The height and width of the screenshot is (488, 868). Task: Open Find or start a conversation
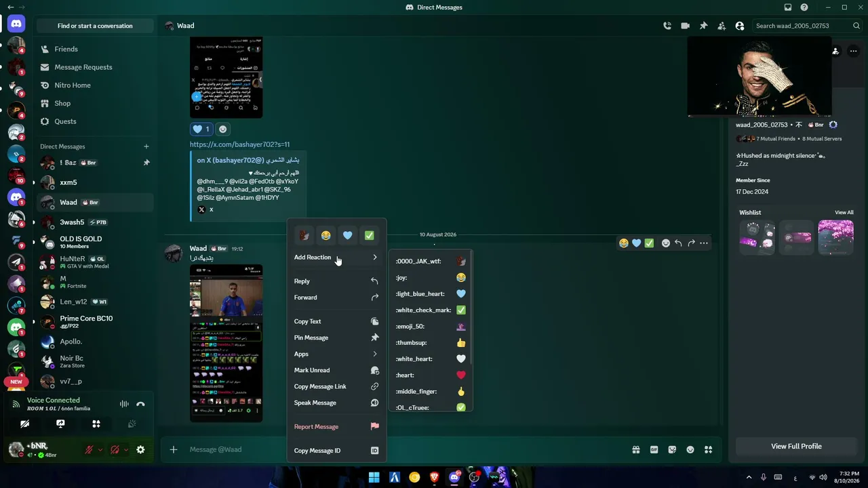pos(95,26)
